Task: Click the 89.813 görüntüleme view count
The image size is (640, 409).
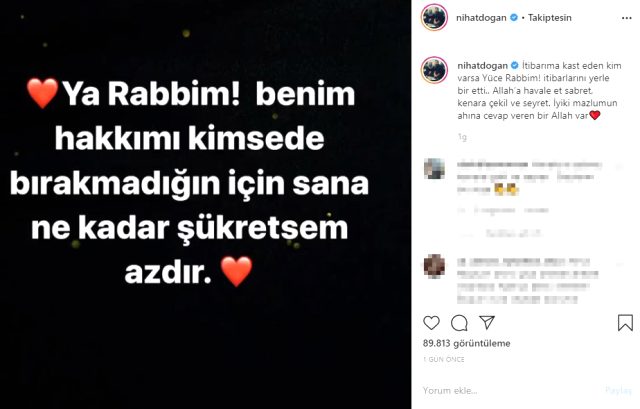Action: tap(467, 343)
